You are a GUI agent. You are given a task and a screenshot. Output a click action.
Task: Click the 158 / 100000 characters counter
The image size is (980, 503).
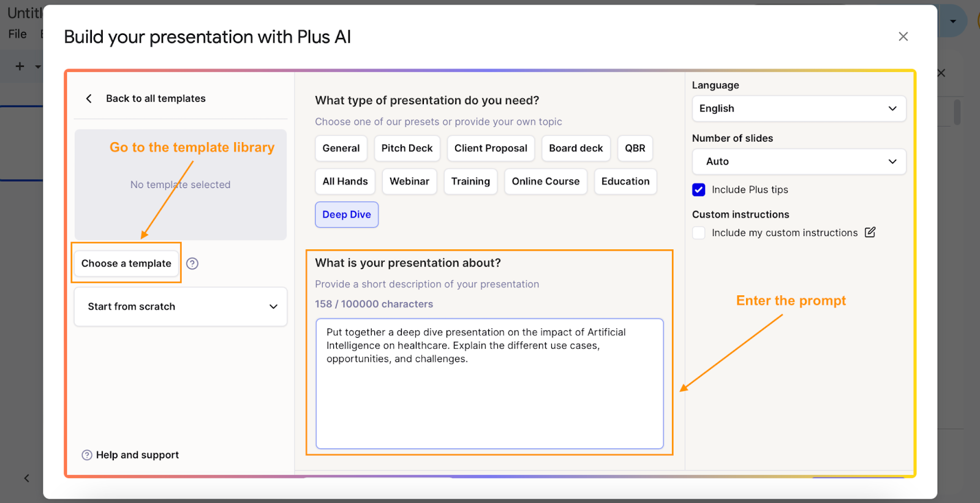pos(374,304)
